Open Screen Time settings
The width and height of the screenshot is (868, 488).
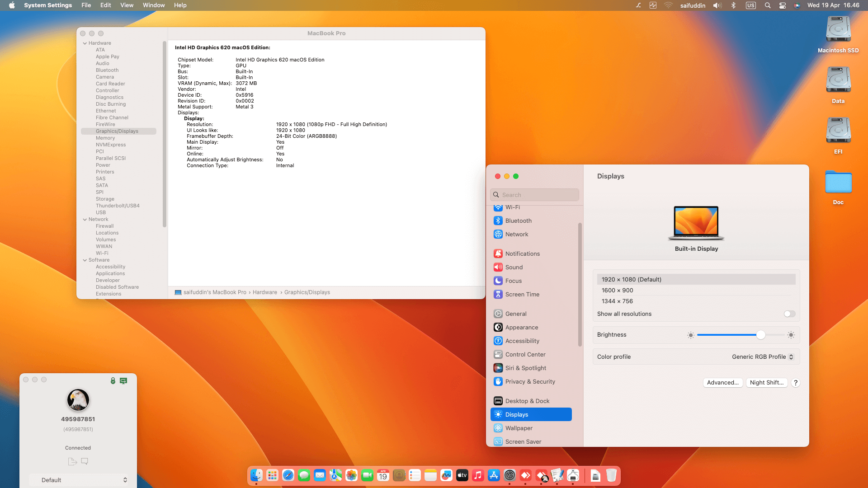click(x=522, y=294)
